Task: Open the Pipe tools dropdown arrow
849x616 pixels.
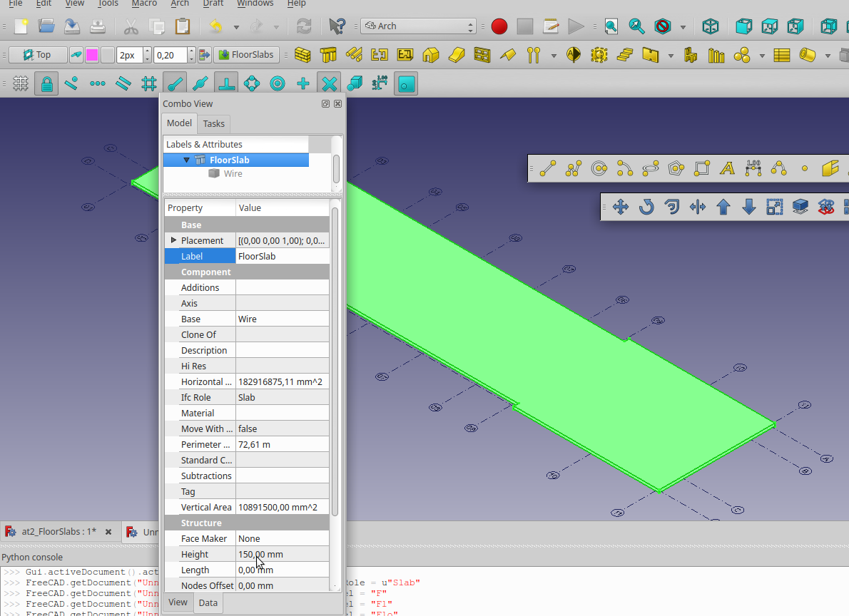Action: tap(828, 55)
